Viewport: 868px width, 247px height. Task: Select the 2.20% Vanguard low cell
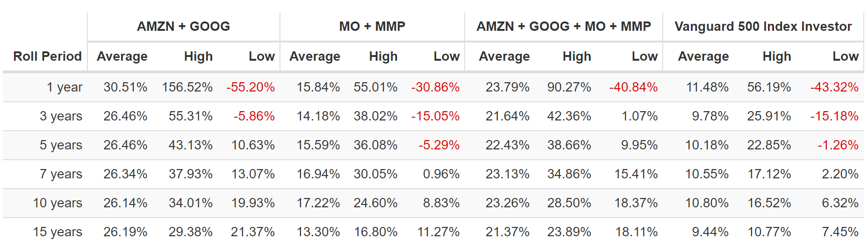pyautogui.click(x=840, y=174)
